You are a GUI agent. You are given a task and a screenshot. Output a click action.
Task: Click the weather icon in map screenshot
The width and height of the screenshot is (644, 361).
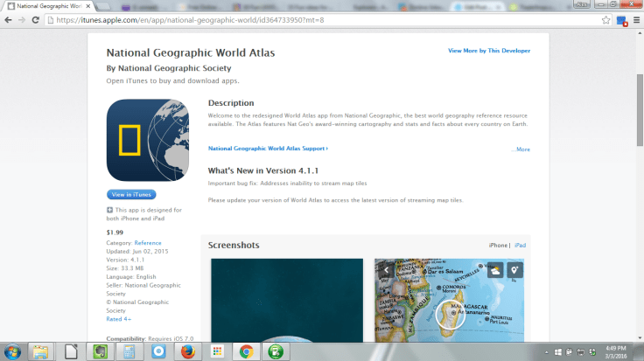tap(495, 270)
